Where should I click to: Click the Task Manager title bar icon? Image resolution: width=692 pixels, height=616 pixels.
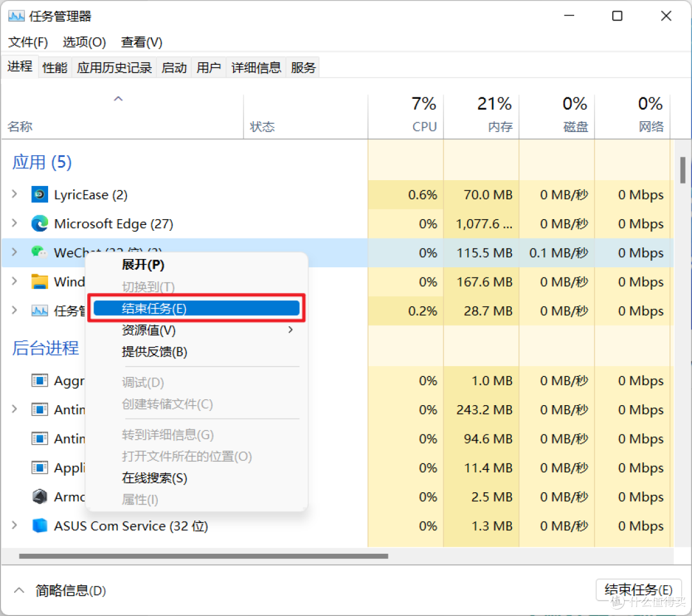pyautogui.click(x=16, y=16)
